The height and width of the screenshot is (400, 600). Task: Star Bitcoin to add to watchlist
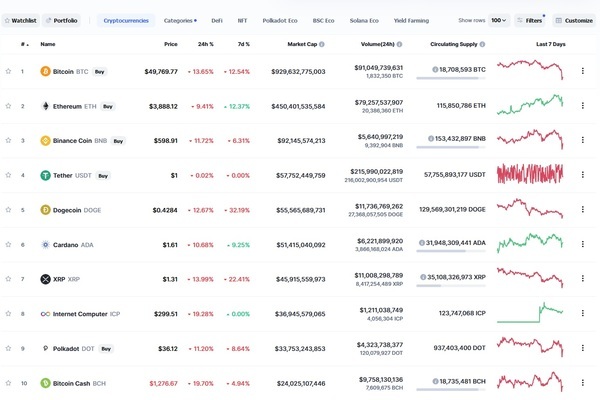click(x=8, y=71)
